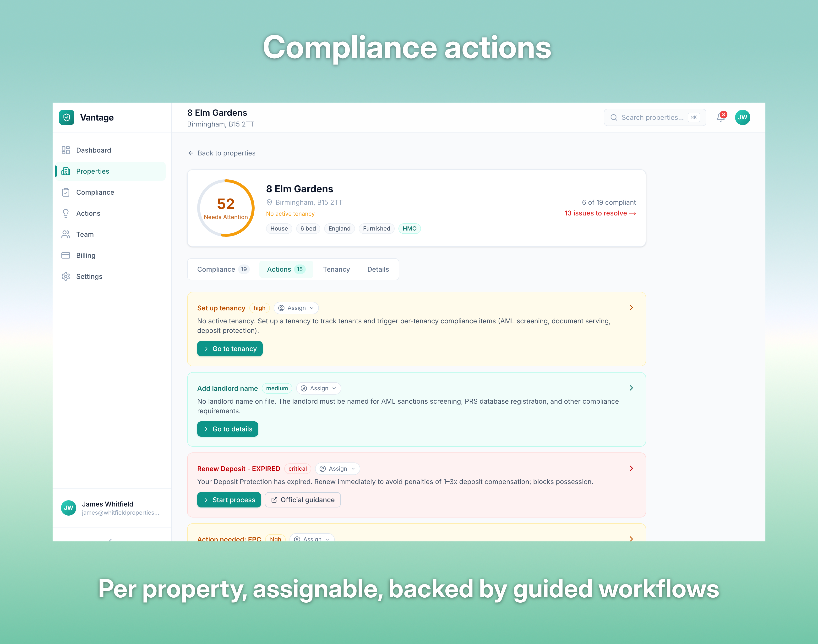The width and height of the screenshot is (818, 644).
Task: Click the House tag
Action: [279, 228]
